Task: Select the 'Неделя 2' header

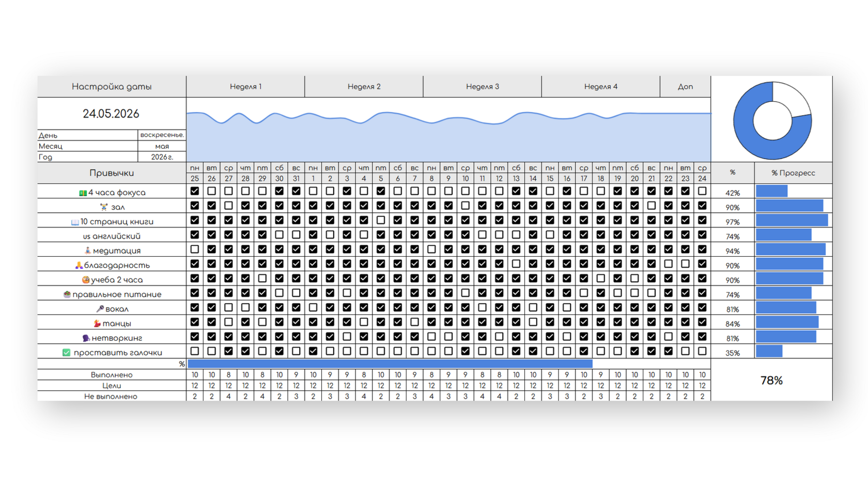Action: [x=364, y=87]
